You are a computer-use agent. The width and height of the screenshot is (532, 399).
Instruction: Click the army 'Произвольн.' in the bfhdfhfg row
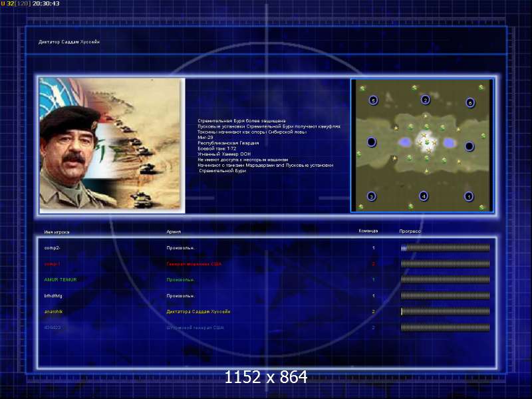(x=180, y=296)
